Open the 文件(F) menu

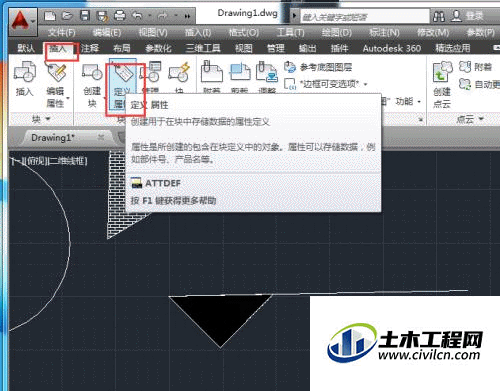coord(61,33)
